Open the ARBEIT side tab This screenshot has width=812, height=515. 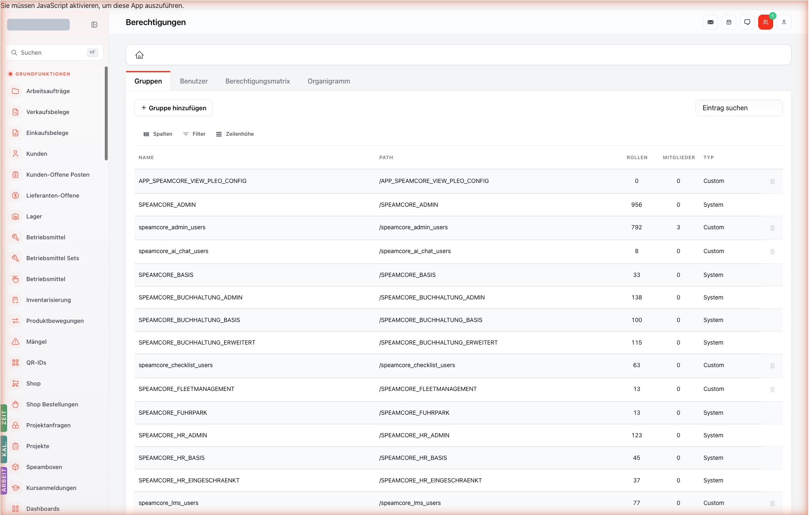4,480
